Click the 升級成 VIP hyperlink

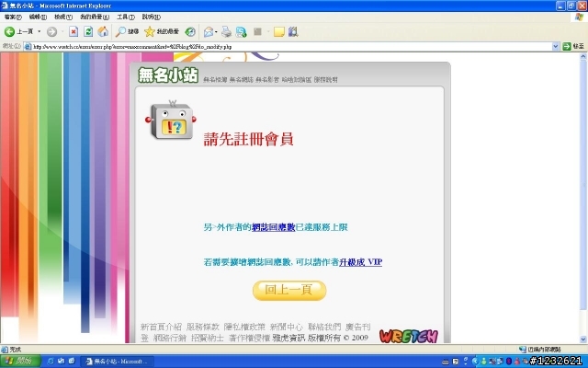pyautogui.click(x=360, y=262)
